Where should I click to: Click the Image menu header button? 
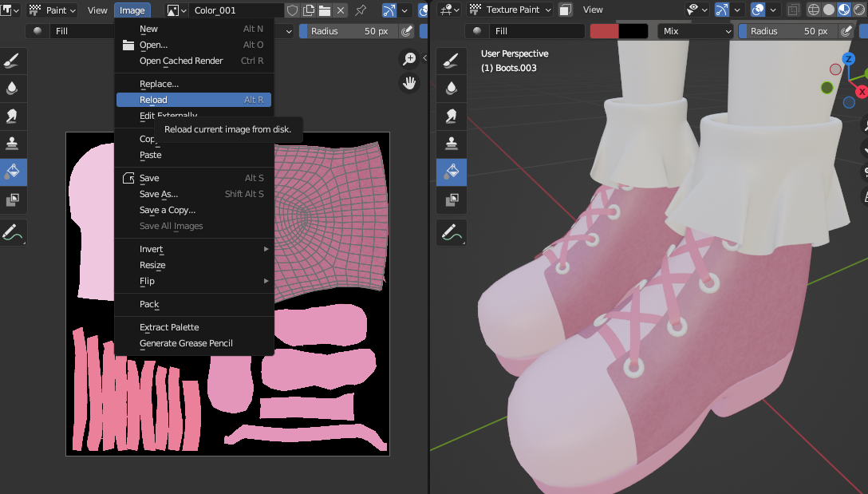[132, 10]
